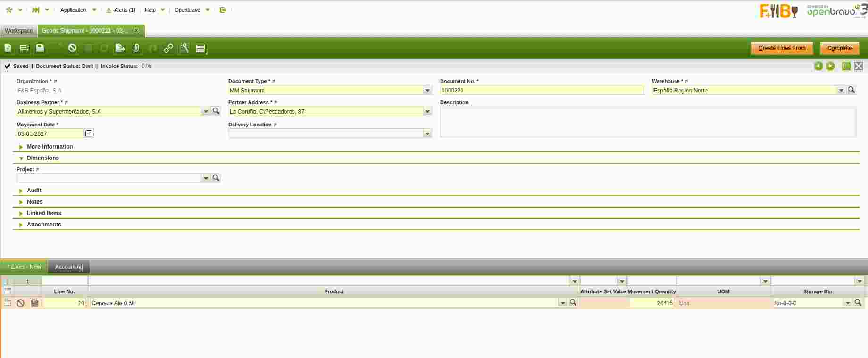
Task: Open Warehouse search magnifier
Action: (851, 90)
